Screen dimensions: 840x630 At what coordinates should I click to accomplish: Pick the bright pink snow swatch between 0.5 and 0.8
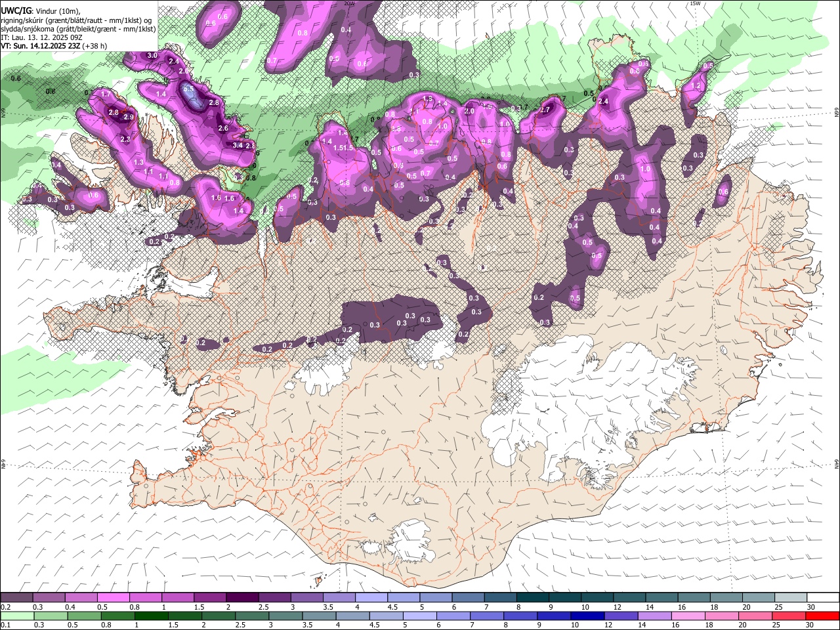tap(113, 598)
